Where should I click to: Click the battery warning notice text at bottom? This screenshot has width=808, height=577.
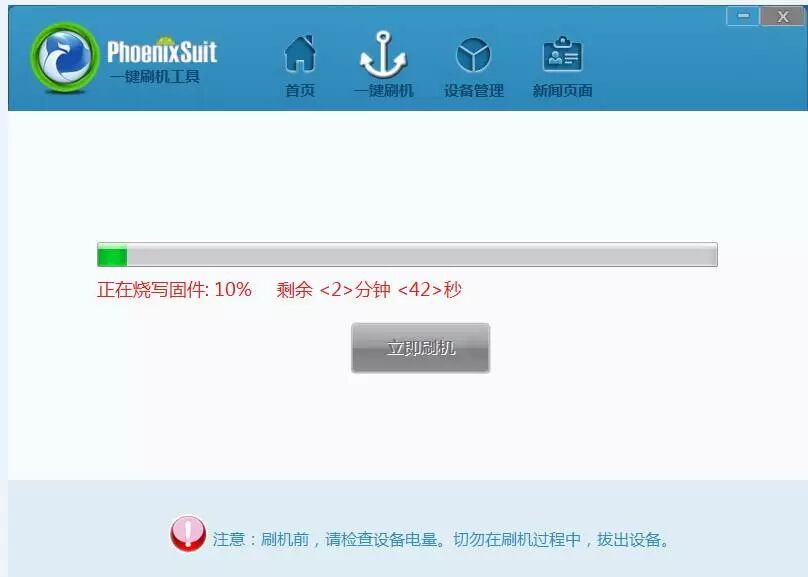click(441, 540)
